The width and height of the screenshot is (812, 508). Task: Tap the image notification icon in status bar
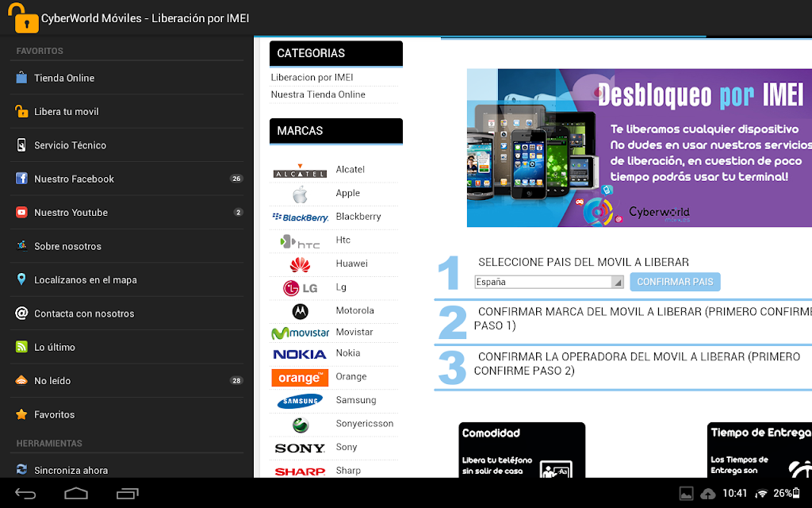(x=686, y=494)
